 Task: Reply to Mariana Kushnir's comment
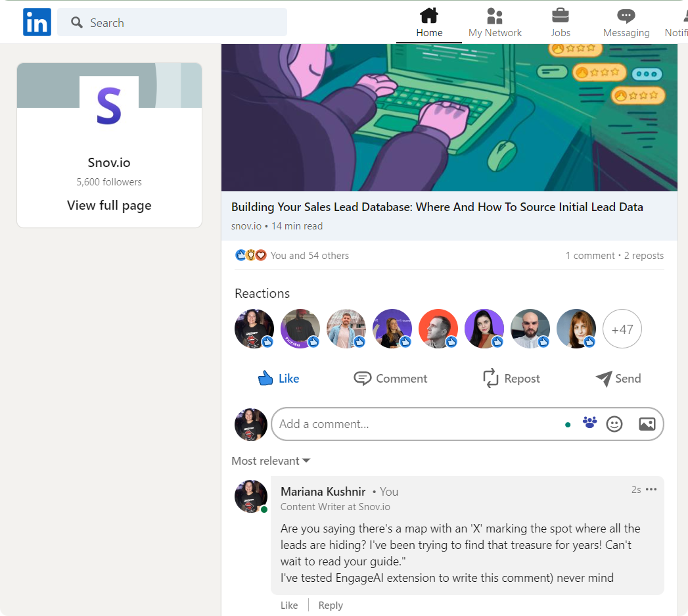point(331,605)
